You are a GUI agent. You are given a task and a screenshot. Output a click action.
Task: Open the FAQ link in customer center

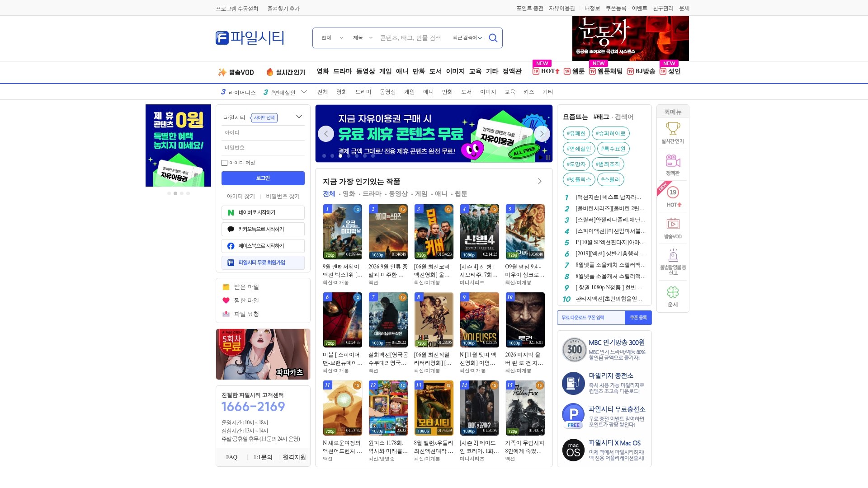click(231, 458)
